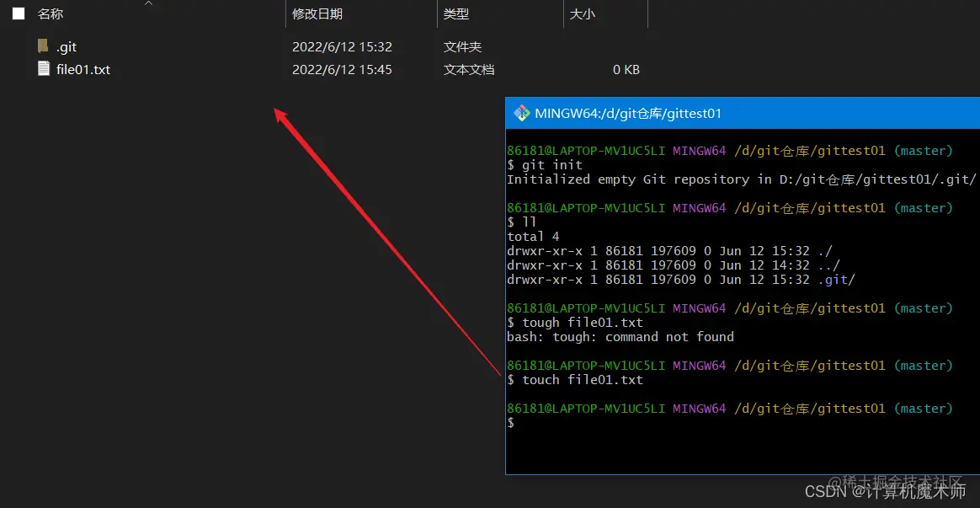This screenshot has height=508, width=980.
Task: Click the '$ ll' command line in terminal
Action: [x=522, y=222]
